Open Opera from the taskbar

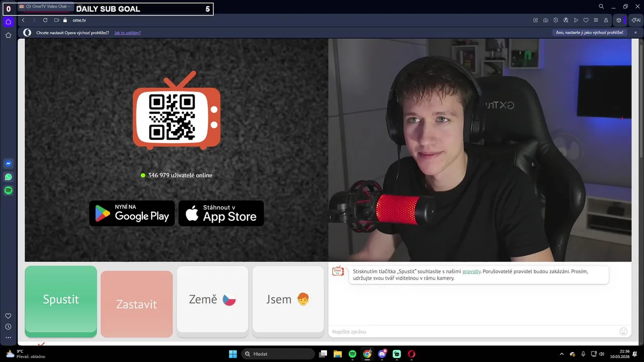pos(412,354)
